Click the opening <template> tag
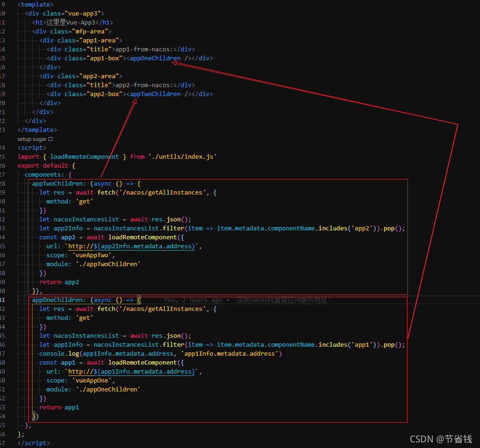The height and width of the screenshot is (448, 480). click(35, 5)
